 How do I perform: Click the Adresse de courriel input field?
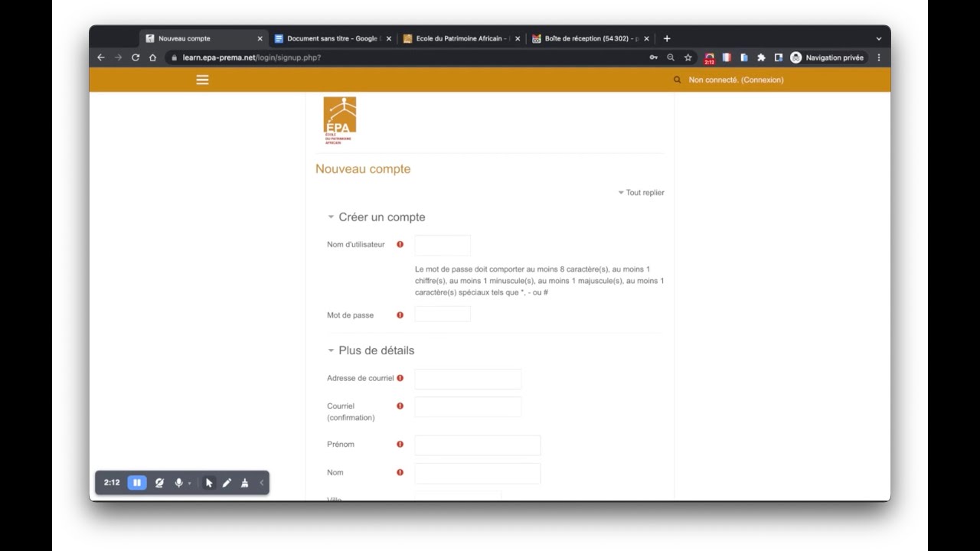pos(468,379)
